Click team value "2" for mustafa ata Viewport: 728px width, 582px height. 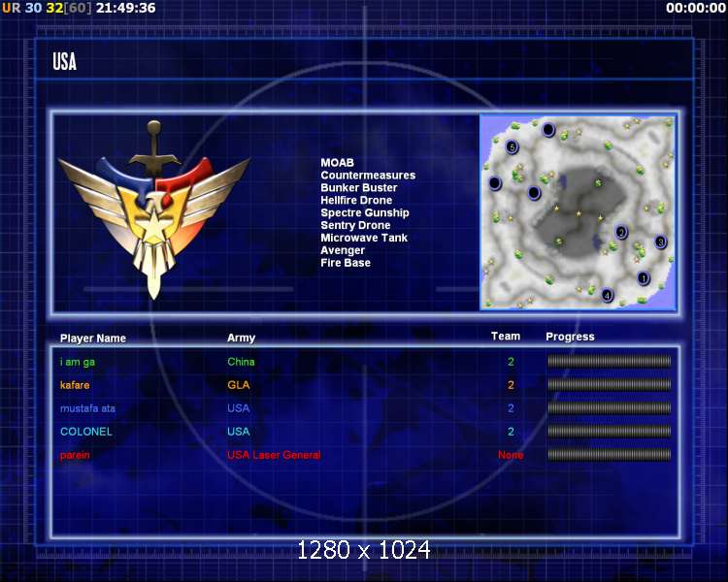point(511,408)
